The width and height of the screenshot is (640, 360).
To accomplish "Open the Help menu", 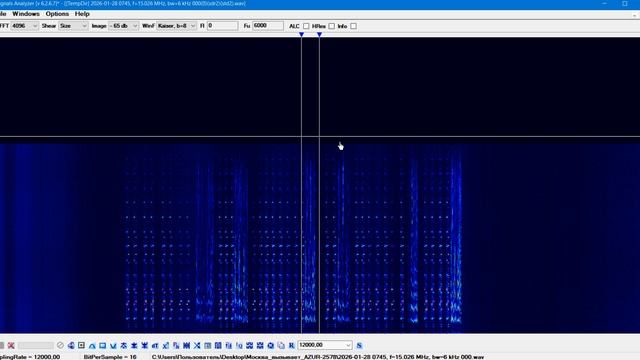I will coord(82,14).
